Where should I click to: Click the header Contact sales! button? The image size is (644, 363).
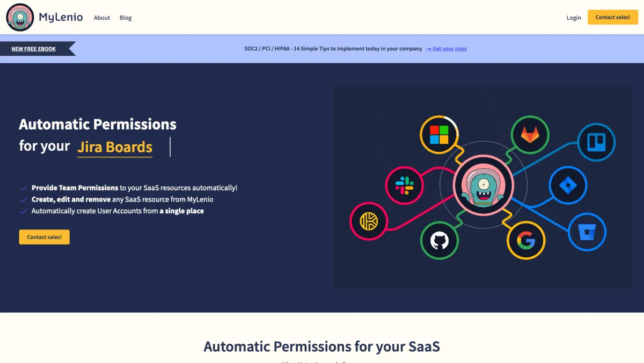(613, 17)
